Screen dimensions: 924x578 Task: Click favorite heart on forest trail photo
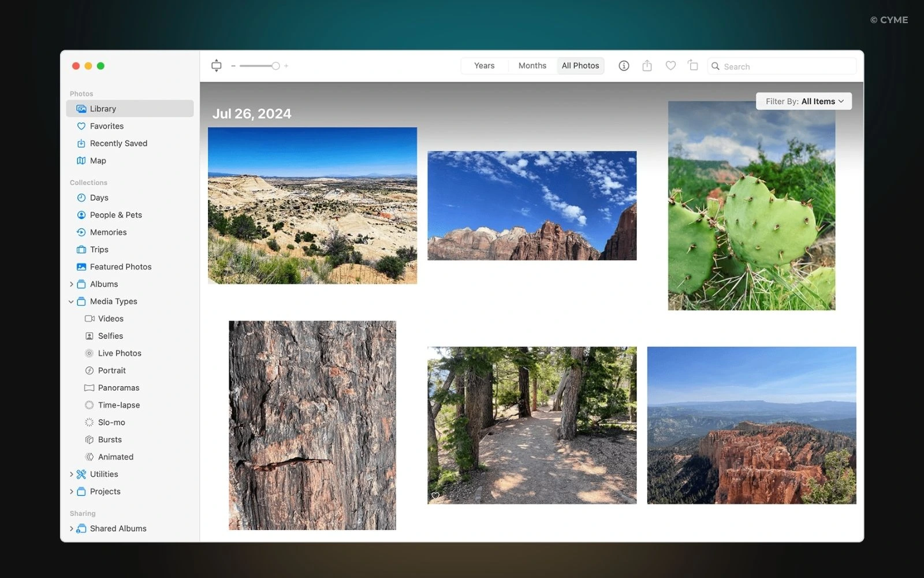click(x=435, y=496)
